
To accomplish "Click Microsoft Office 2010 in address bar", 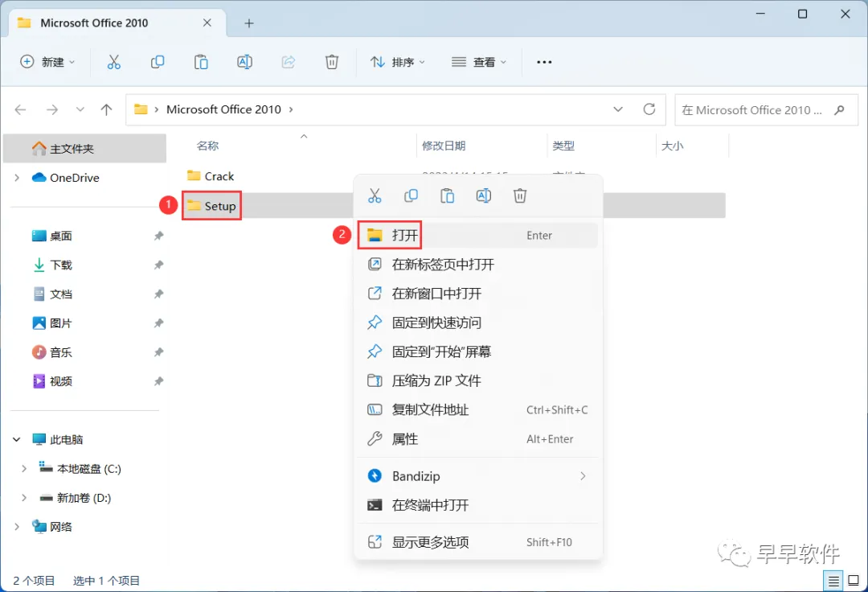I will 223,109.
